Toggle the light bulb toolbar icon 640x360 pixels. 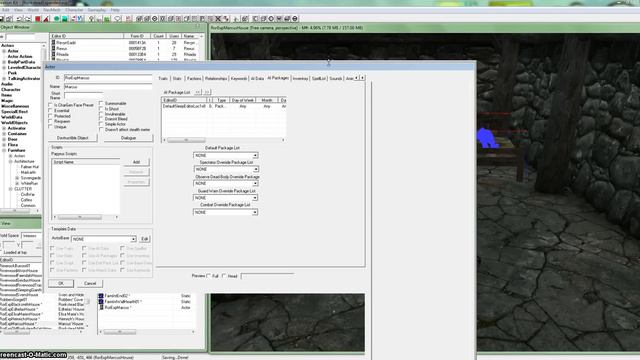pyautogui.click(x=91, y=19)
